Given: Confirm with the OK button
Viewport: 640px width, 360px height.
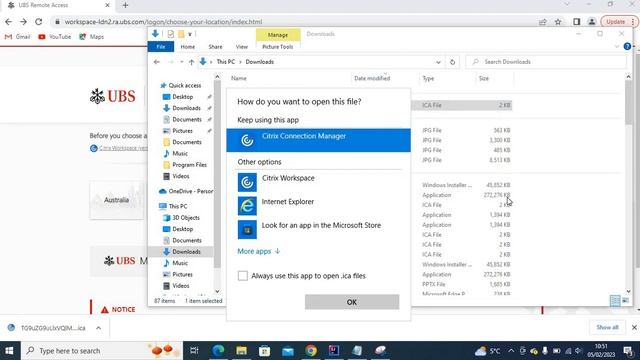Looking at the screenshot, I should (x=352, y=302).
